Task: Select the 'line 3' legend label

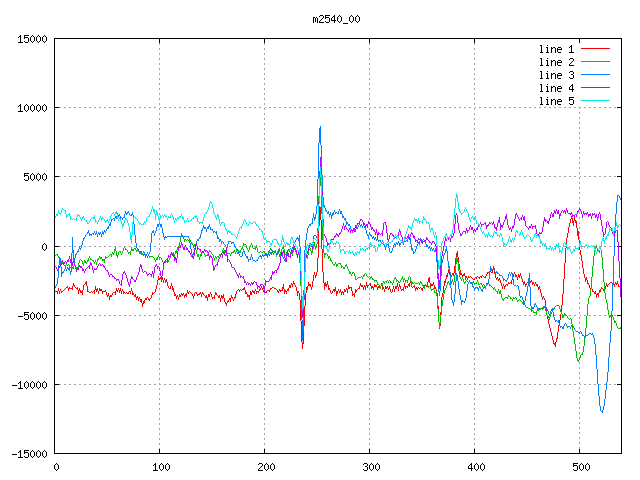Action: coord(556,75)
